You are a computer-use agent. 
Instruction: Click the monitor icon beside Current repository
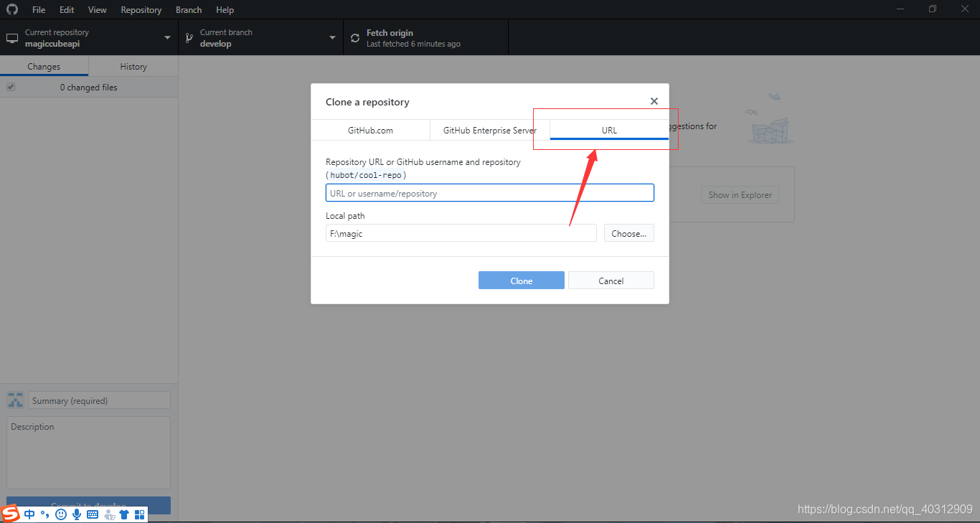click(x=12, y=38)
